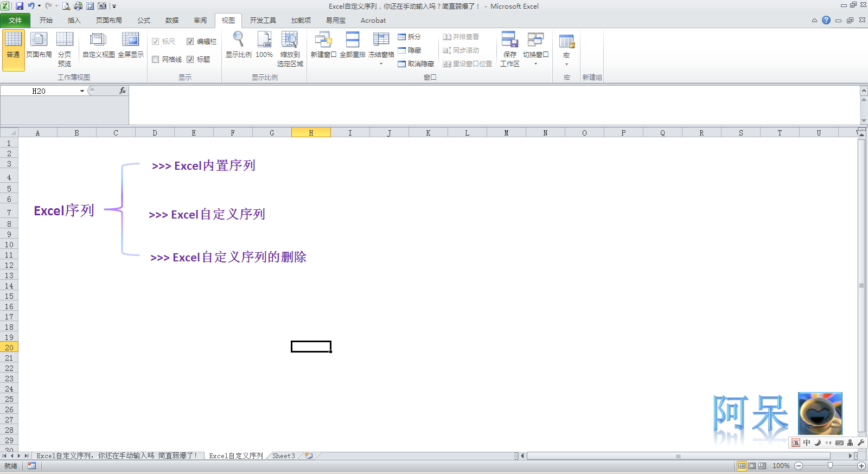868x474 pixels.
Task: Open Custom Views (自定义视图)
Action: [98, 46]
